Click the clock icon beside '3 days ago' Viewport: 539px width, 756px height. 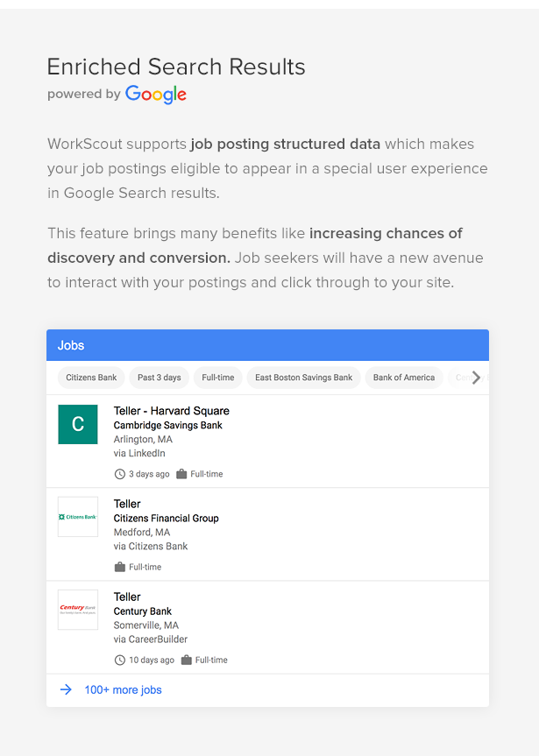120,474
